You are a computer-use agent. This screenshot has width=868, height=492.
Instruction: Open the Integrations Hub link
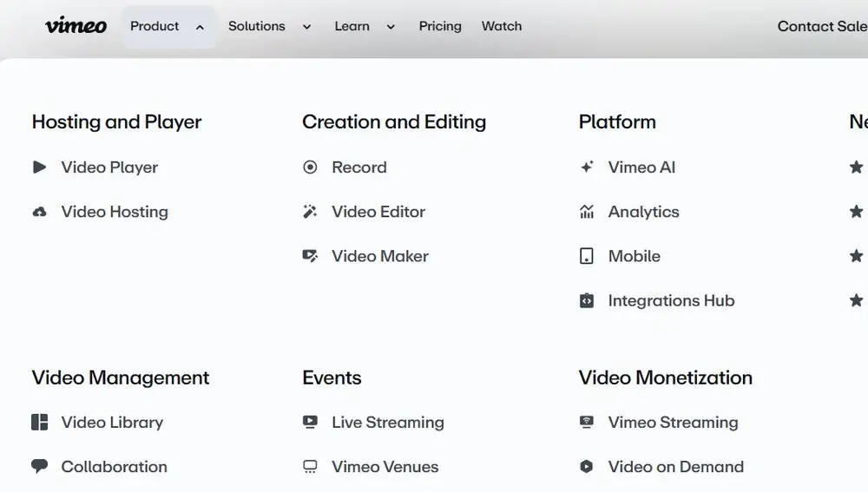pyautogui.click(x=672, y=300)
